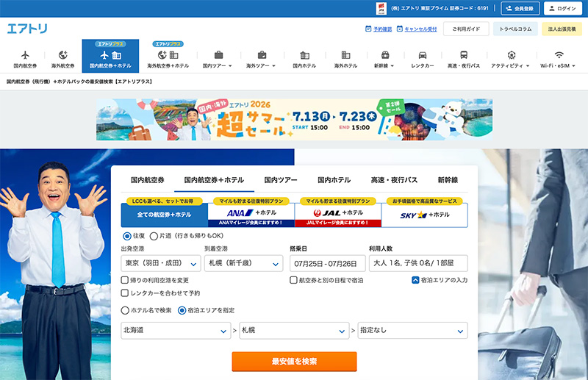The image size is (588, 380).
Task: Open 国内ホテル building icon in navigation
Action: (304, 55)
